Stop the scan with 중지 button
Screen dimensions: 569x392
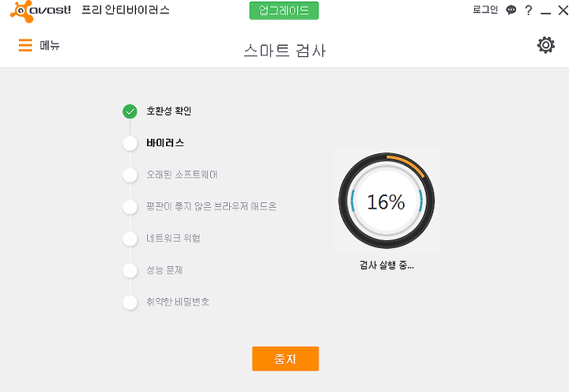click(285, 359)
